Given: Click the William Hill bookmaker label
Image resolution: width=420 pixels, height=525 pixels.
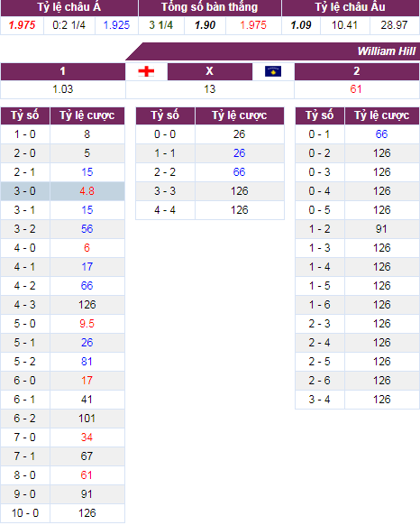Looking at the screenshot, I should tap(386, 51).
